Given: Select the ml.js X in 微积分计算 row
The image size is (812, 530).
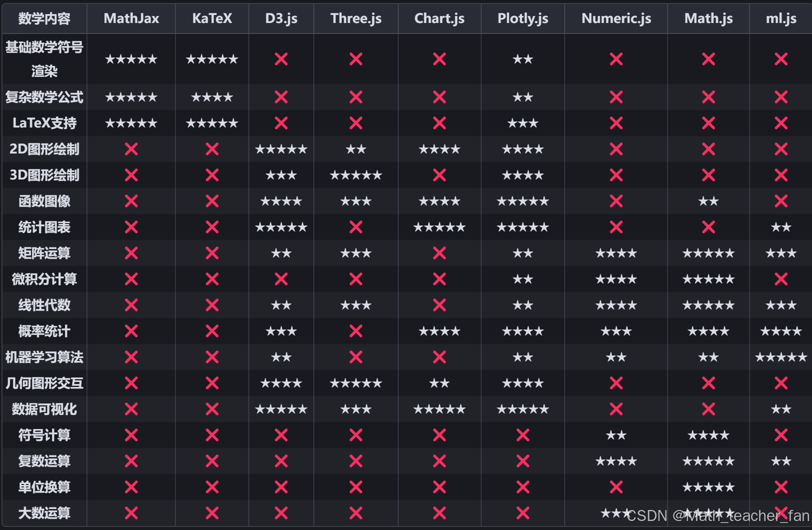Looking at the screenshot, I should (x=781, y=279).
